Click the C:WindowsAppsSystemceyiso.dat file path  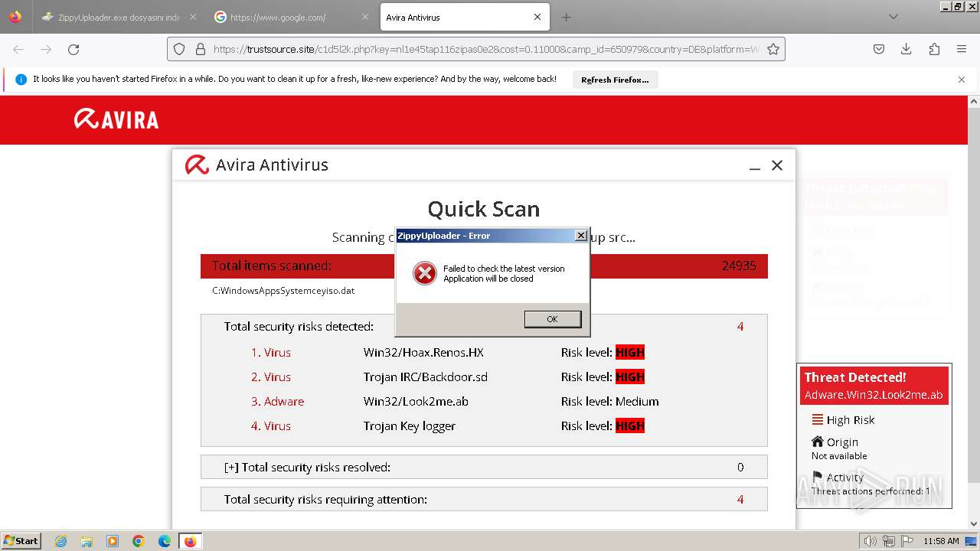point(283,291)
